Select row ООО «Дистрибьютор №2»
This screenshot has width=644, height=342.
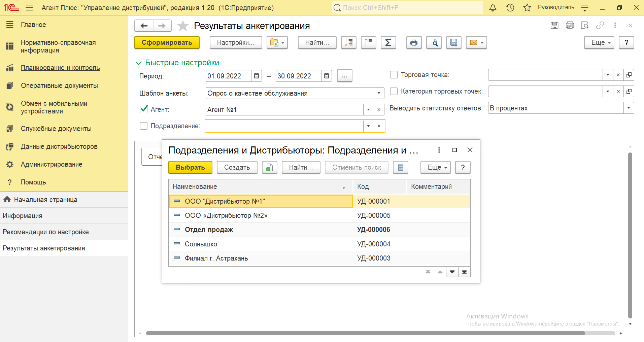(319, 215)
